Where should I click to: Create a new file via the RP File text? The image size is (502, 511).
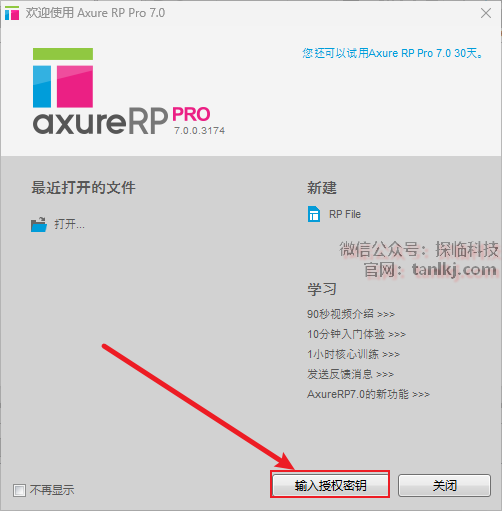345,214
